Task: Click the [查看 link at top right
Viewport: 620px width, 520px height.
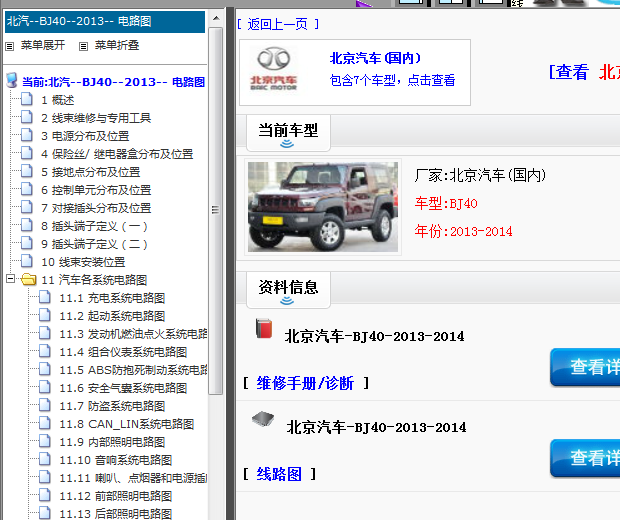Action: (569, 72)
